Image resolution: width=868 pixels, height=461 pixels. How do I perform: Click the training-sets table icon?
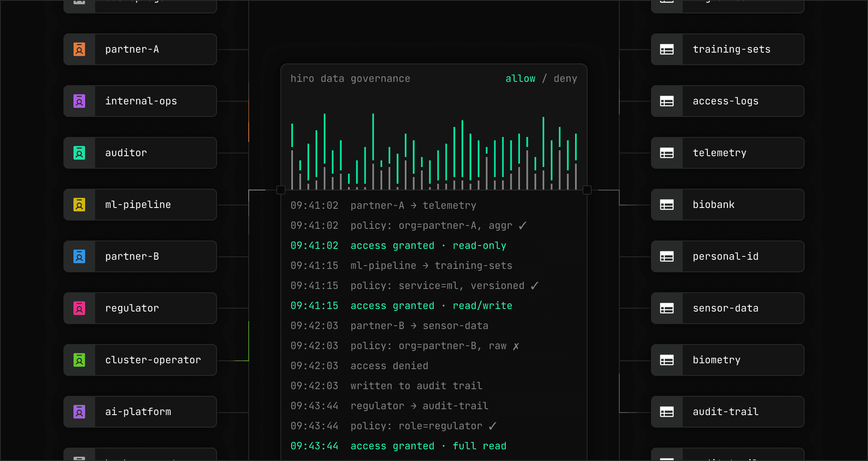(x=666, y=49)
